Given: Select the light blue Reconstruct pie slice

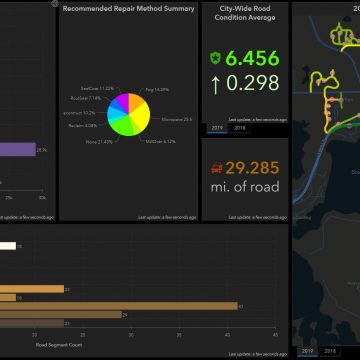Looking at the screenshot, I should [x=115, y=113].
